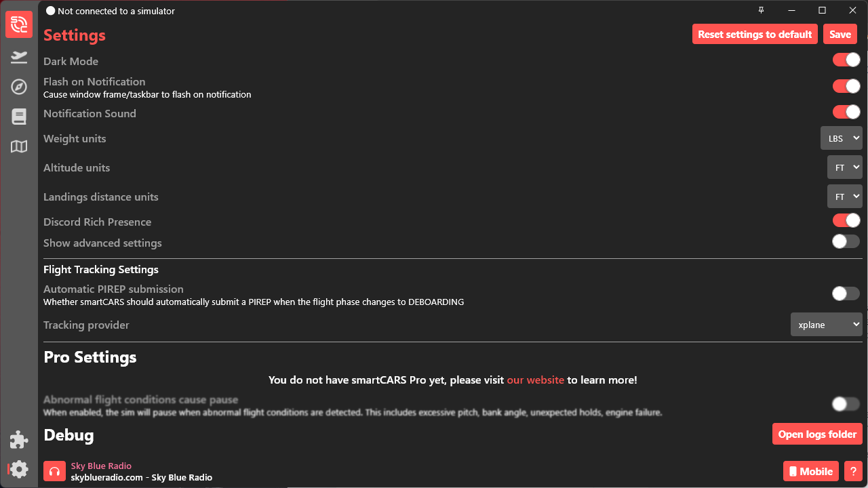Screen dimensions: 868x488
Task: Open the Altitude units FT dropdown
Action: 845,167
